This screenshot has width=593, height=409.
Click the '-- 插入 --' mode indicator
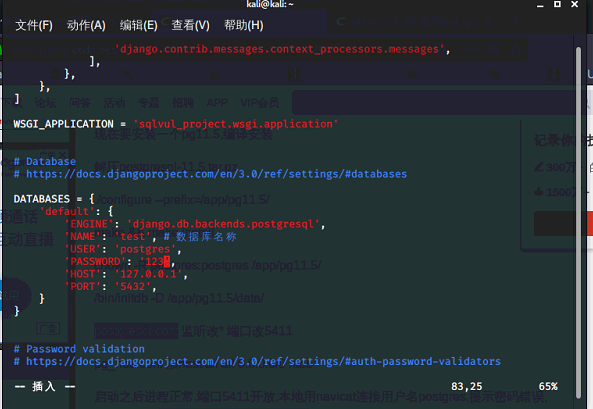[x=45, y=386]
